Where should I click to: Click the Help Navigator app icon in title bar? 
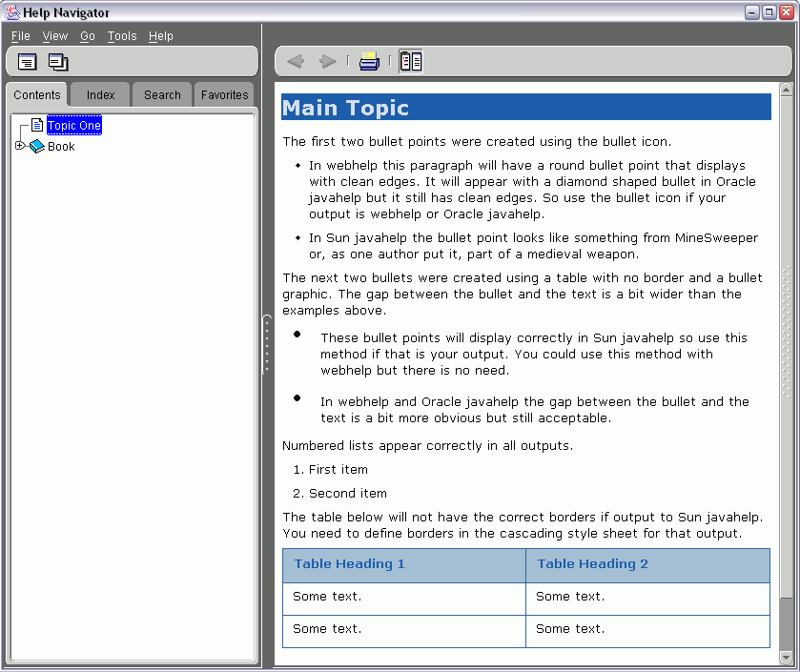(x=12, y=11)
